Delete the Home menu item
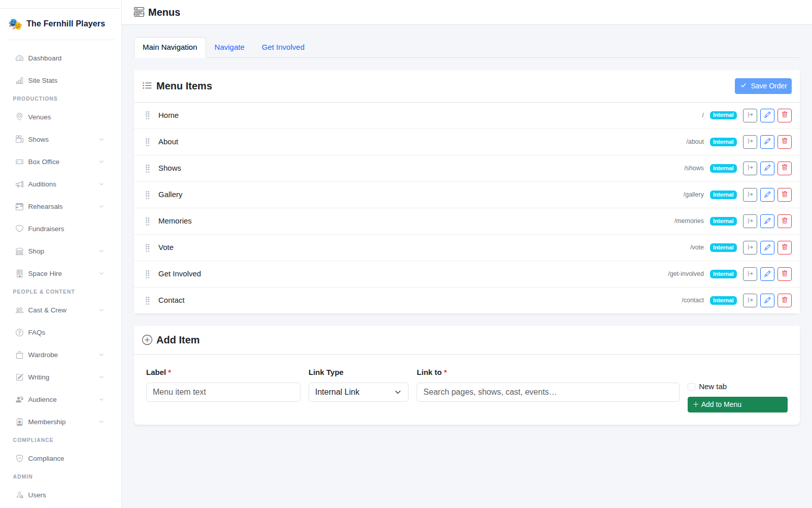The width and height of the screenshot is (812, 508). point(785,115)
